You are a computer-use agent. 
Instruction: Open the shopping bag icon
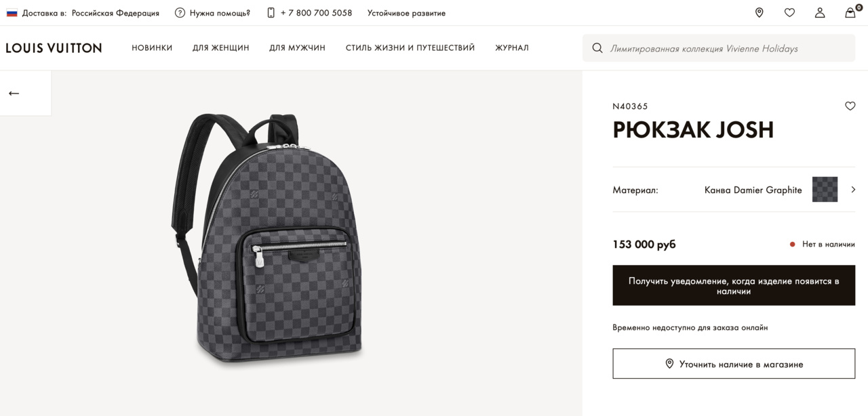(x=850, y=13)
